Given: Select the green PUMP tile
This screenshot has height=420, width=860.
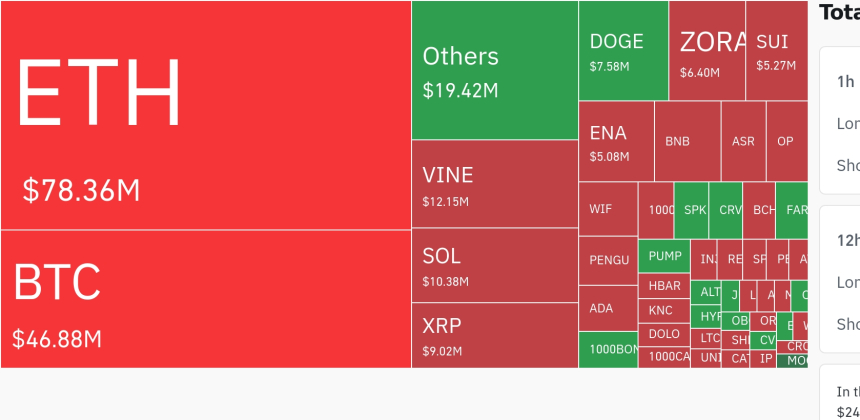Looking at the screenshot, I should [664, 256].
